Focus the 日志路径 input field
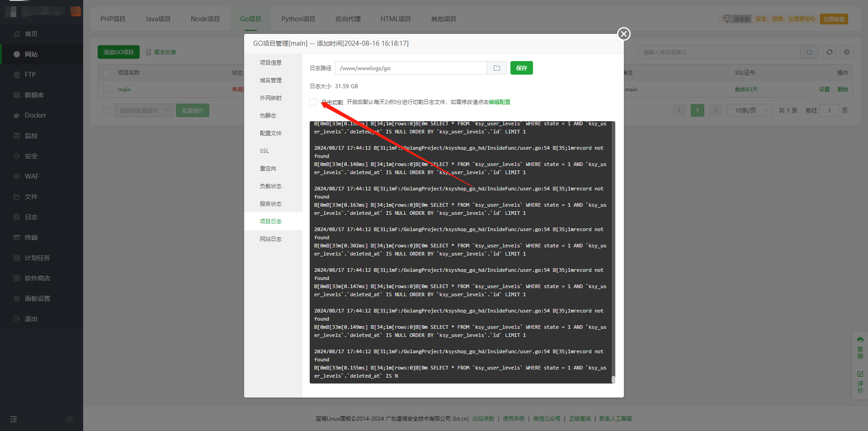Image resolution: width=868 pixels, height=431 pixels. click(x=411, y=68)
